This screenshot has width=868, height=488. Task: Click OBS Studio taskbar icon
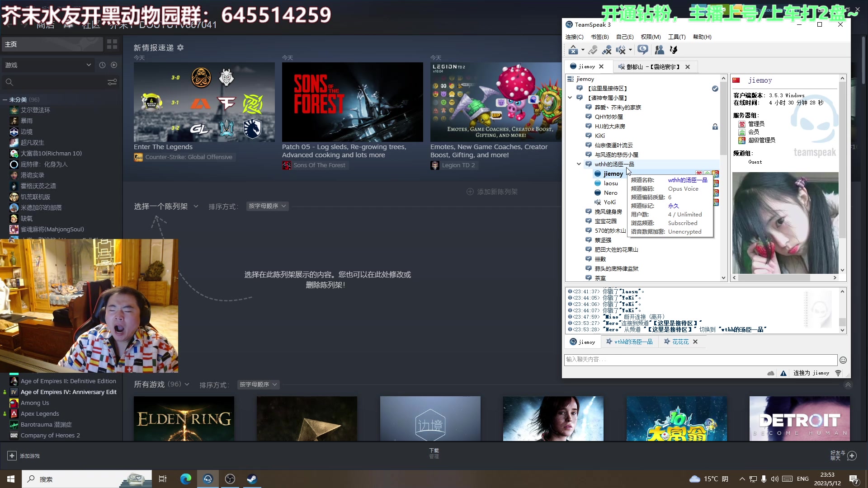pos(230,479)
